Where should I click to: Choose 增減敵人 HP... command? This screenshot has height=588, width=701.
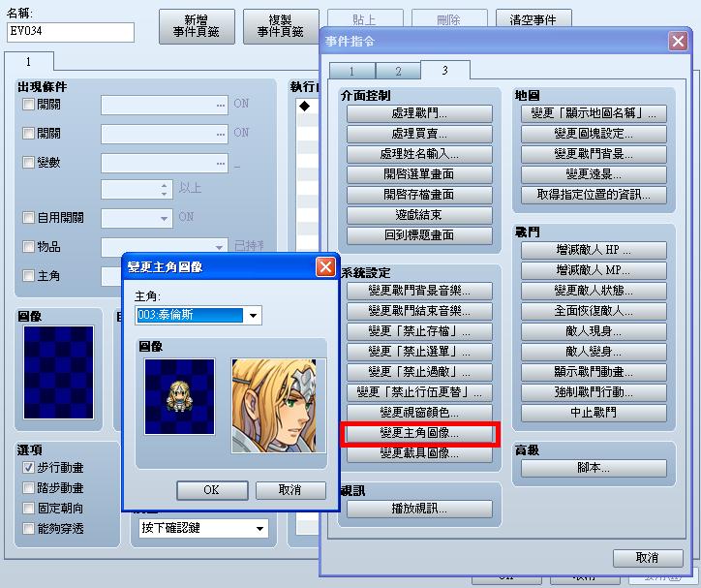click(594, 250)
